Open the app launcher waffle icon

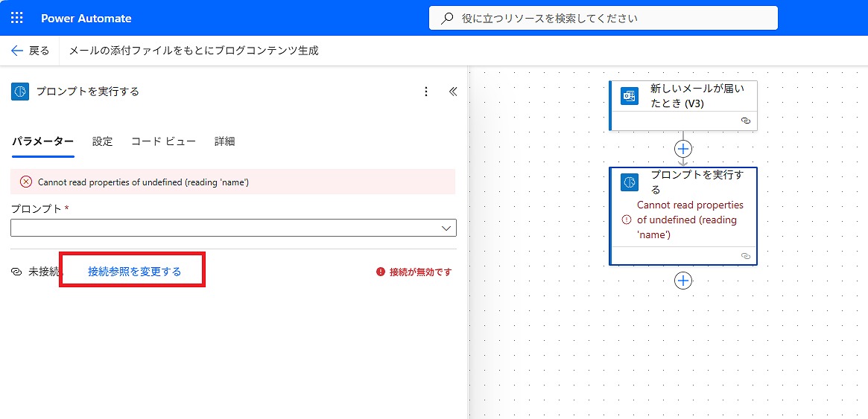coord(16,18)
